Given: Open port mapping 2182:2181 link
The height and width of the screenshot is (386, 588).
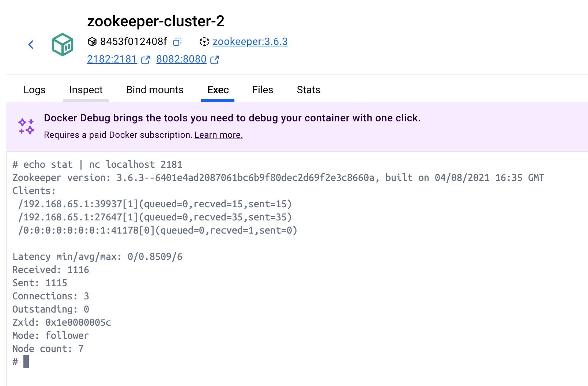Looking at the screenshot, I should pyautogui.click(x=112, y=59).
